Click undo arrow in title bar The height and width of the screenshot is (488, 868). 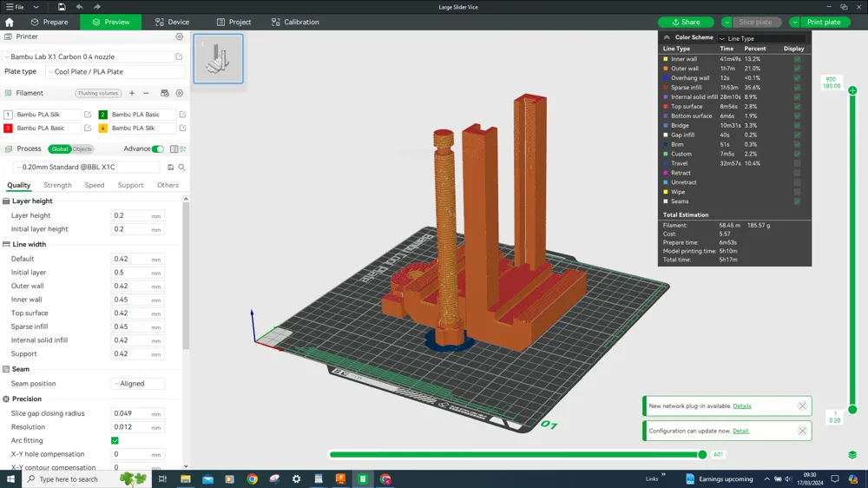tap(79, 7)
